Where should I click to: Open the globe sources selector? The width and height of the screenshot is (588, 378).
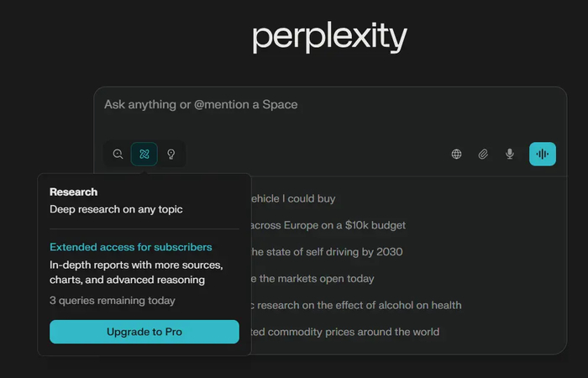click(x=457, y=154)
